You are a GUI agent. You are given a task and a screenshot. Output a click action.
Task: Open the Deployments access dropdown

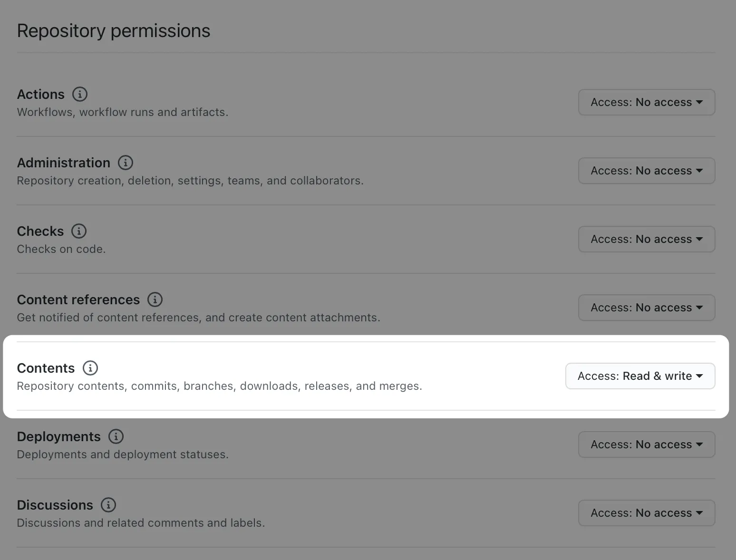pos(647,444)
